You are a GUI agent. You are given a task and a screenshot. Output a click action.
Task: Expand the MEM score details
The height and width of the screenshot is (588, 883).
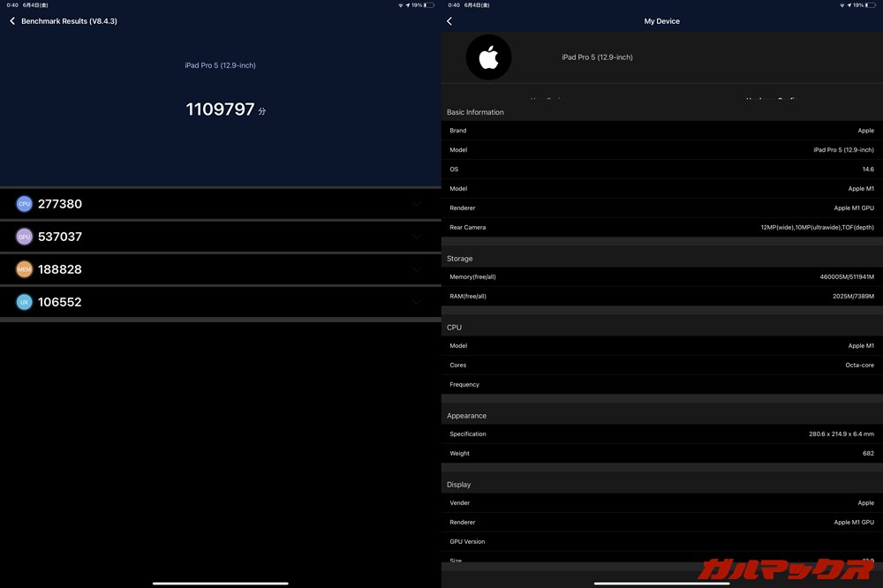coord(417,268)
